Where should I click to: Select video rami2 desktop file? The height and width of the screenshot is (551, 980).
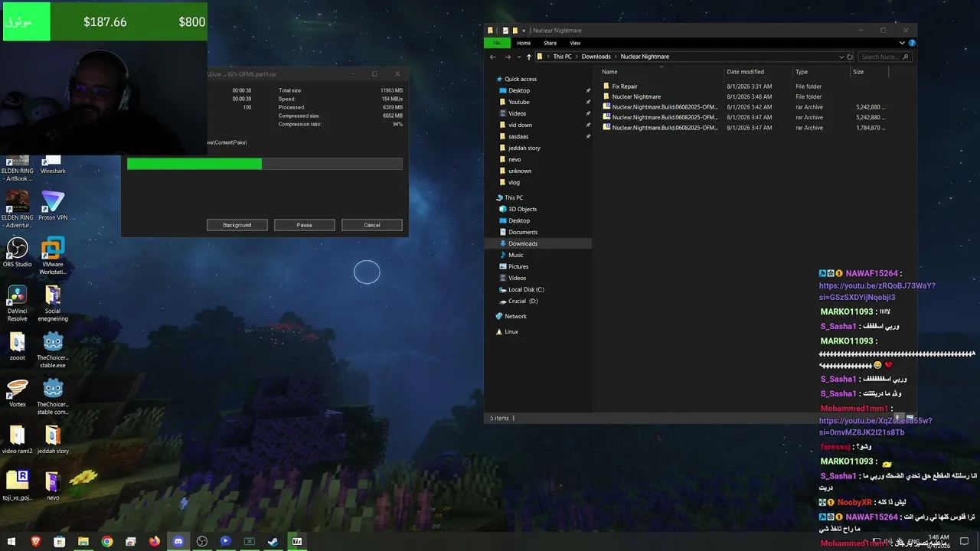[x=18, y=439]
